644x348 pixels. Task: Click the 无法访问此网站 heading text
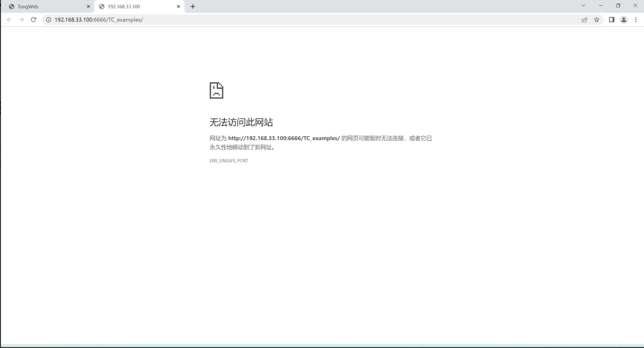click(241, 122)
